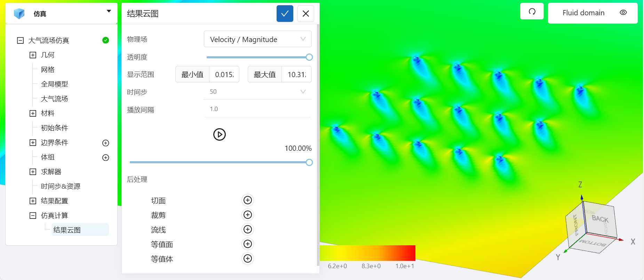Select 全局模型 in the tree
Image resolution: width=644 pixels, height=280 pixels.
pos(54,84)
